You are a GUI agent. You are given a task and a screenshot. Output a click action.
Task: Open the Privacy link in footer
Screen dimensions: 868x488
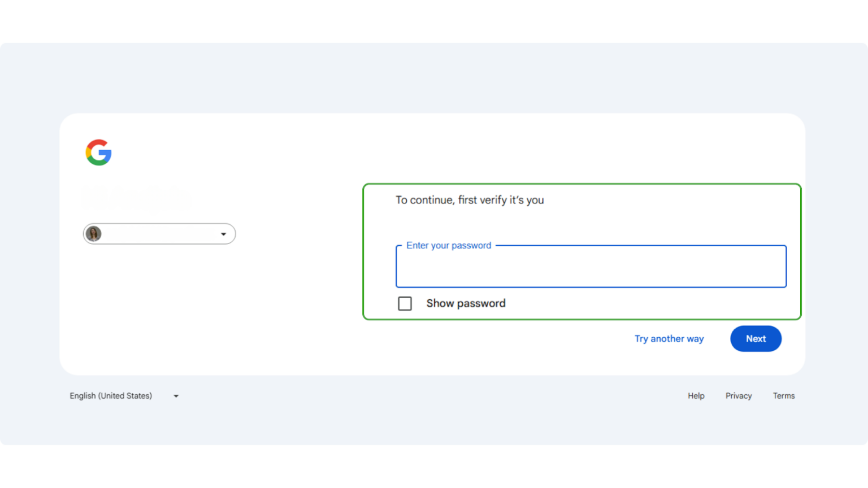click(739, 396)
